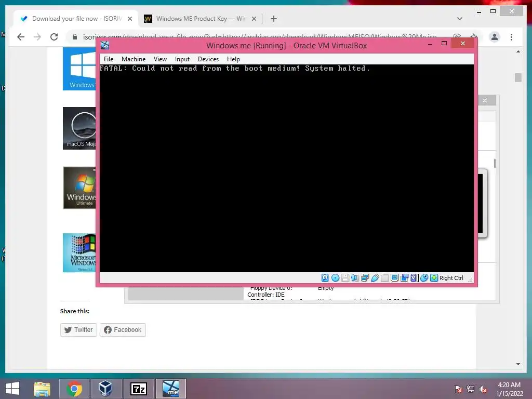Open a new Chrome tab
This screenshot has height=399, width=532.
(274, 19)
